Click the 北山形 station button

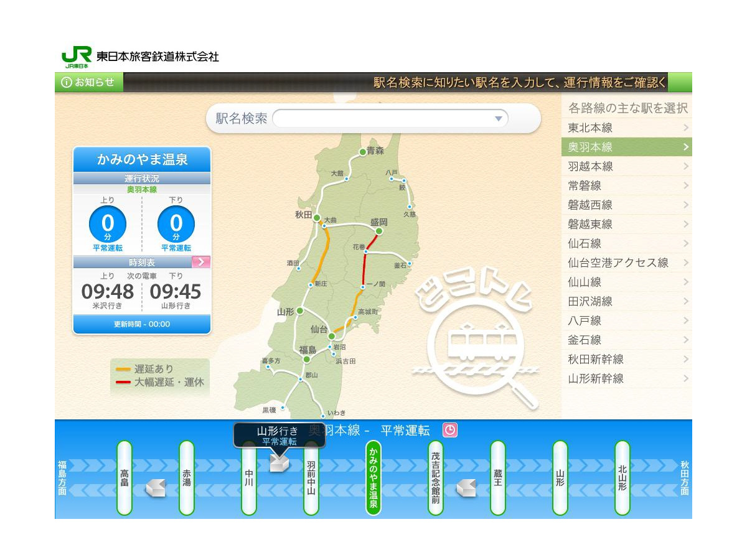pos(622,478)
